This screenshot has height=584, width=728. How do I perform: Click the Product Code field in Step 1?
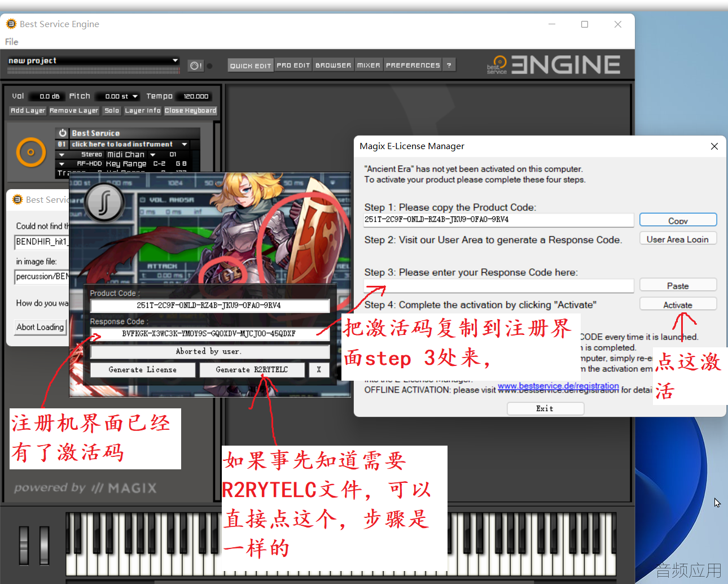[499, 220]
